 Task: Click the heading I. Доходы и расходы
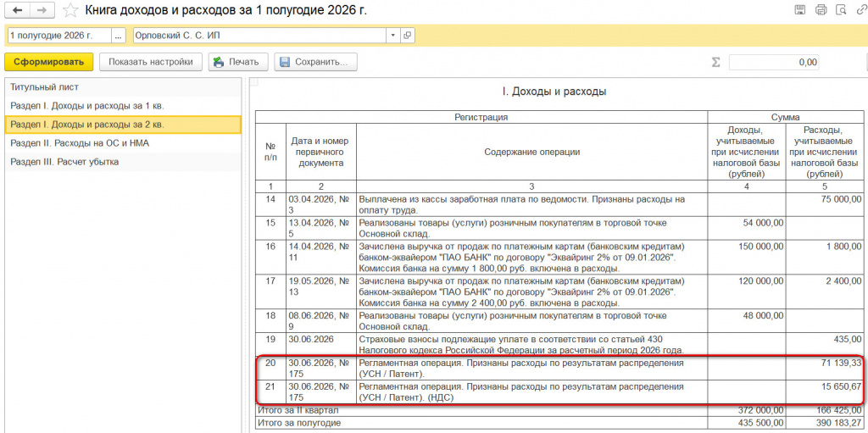pyautogui.click(x=554, y=92)
